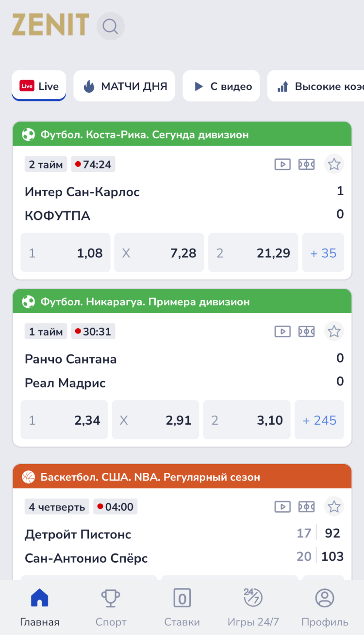Viewport: 364px width, 635px height.
Task: Expand +35 more markets for Интер Сан-Карлос
Action: coord(323,253)
